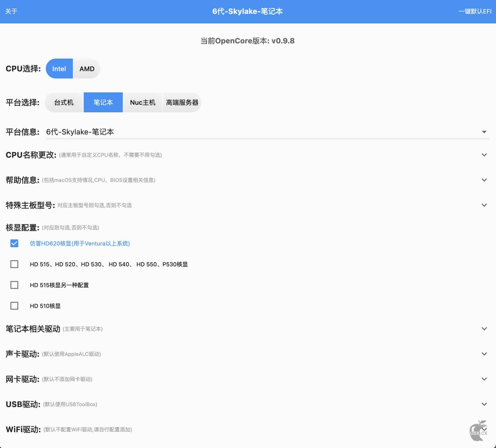Check the HD 515、HD 520、HD 530 checkbox
The height and width of the screenshot is (448, 496).
click(14, 264)
